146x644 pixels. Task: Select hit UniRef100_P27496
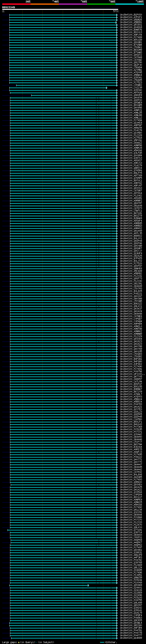point(131,572)
